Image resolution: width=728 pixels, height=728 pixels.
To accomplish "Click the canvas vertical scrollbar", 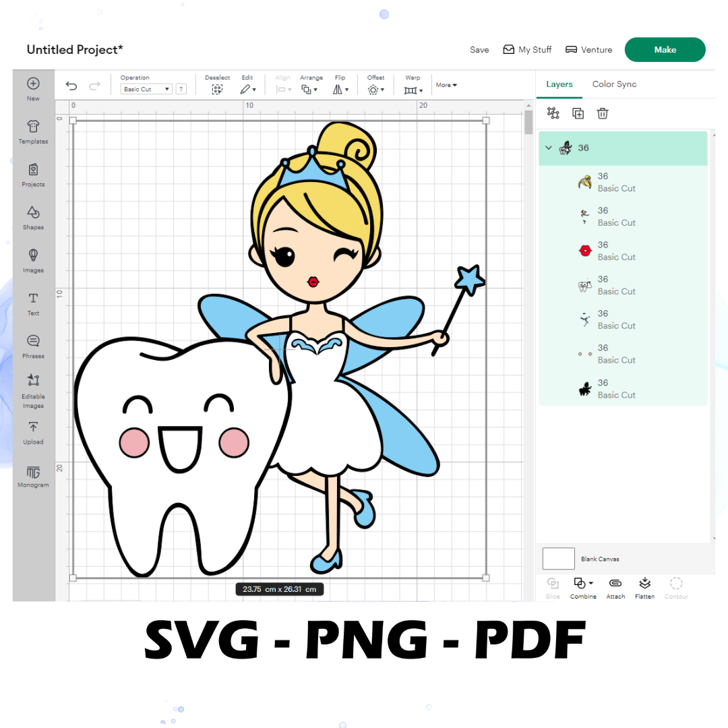I will click(x=528, y=122).
